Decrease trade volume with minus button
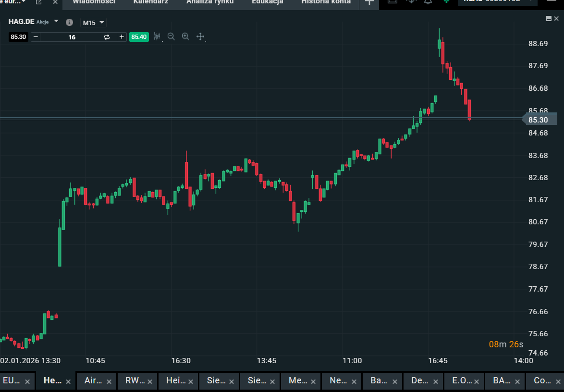Screen dimensions: 564x392 pyautogui.click(x=36, y=37)
